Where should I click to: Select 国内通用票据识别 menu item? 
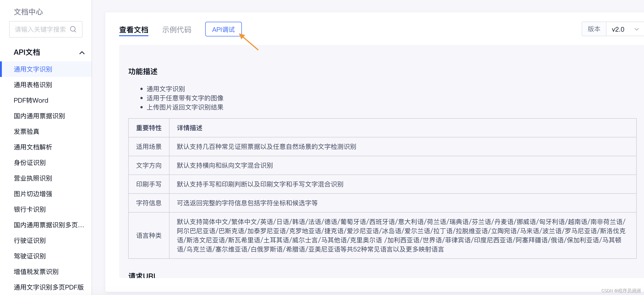click(x=39, y=116)
